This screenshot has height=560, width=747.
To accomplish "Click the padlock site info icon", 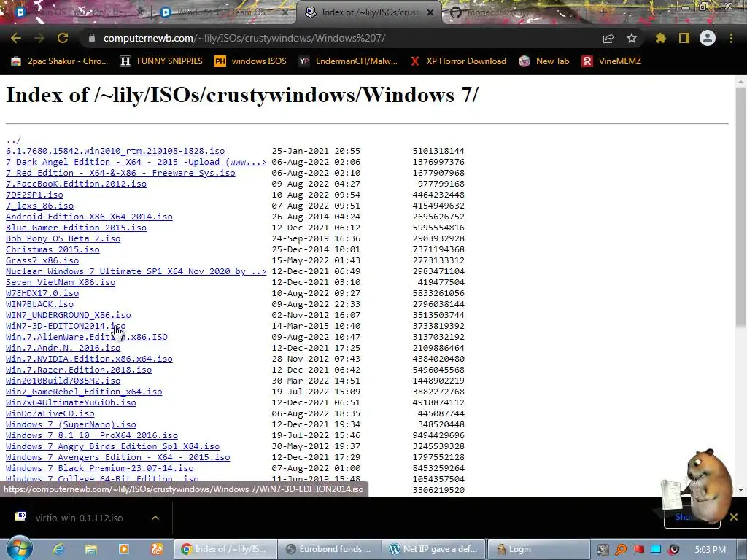I will pos(92,38).
